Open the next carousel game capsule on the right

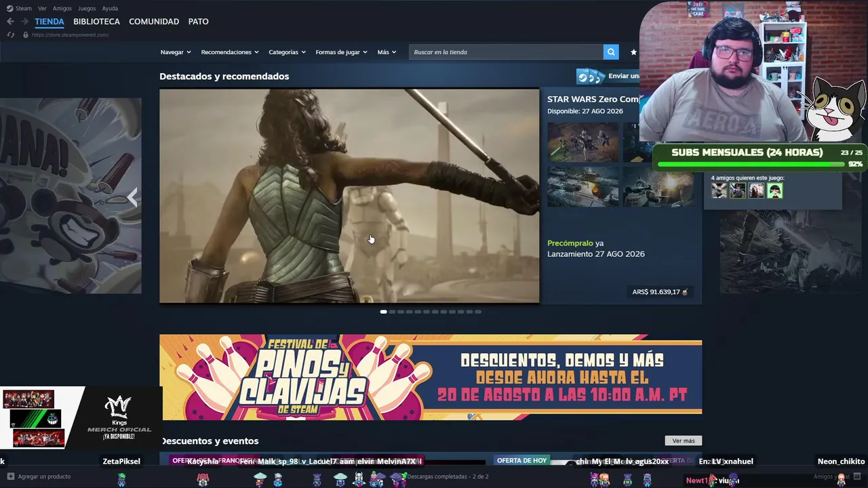pyautogui.click(x=790, y=251)
